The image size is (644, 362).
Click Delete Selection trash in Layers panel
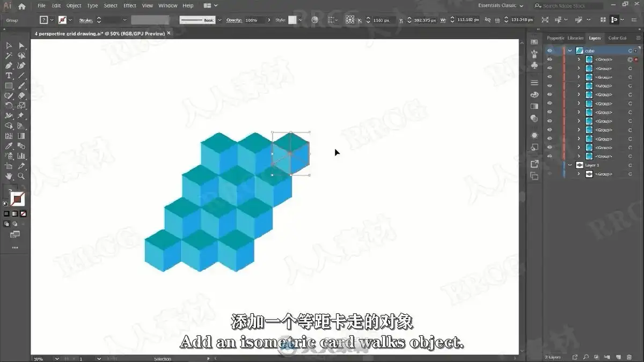(x=630, y=357)
